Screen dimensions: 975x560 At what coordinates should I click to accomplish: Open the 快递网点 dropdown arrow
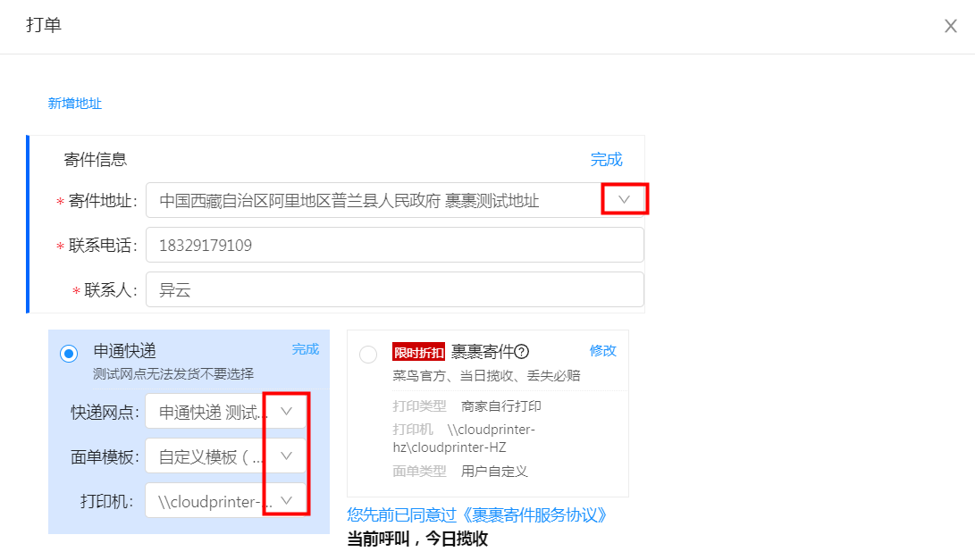(286, 412)
